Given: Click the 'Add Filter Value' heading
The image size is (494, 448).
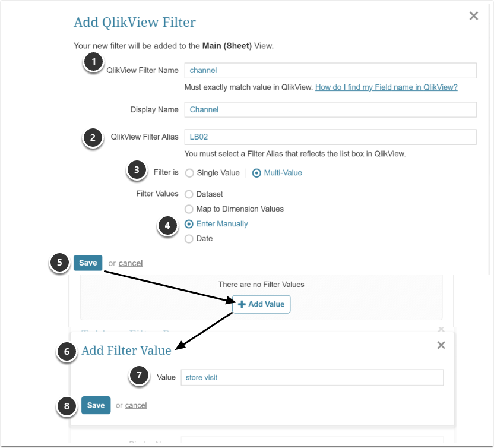Looking at the screenshot, I should (x=126, y=351).
